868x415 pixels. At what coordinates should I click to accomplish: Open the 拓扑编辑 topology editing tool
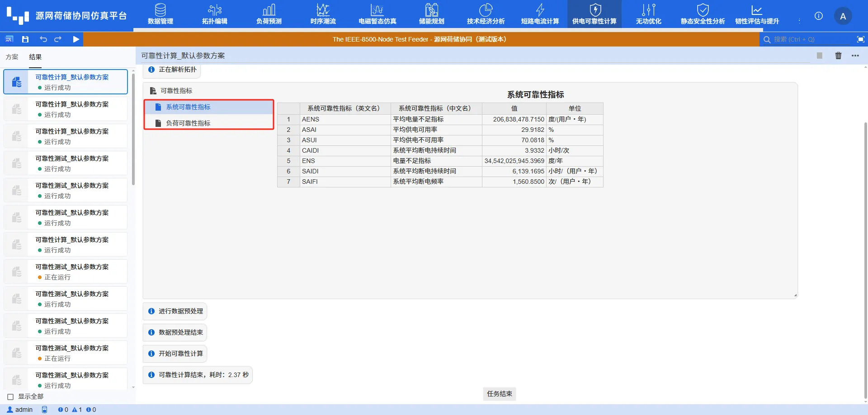[x=214, y=14]
